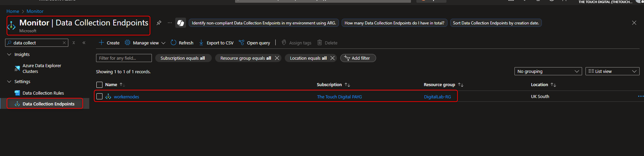Open the workernodes endpoint link

(x=127, y=97)
